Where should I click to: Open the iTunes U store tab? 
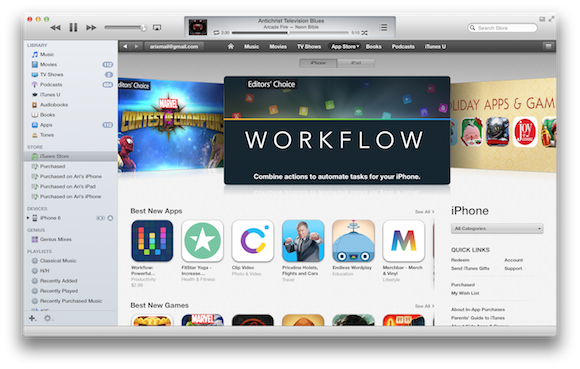pos(435,47)
